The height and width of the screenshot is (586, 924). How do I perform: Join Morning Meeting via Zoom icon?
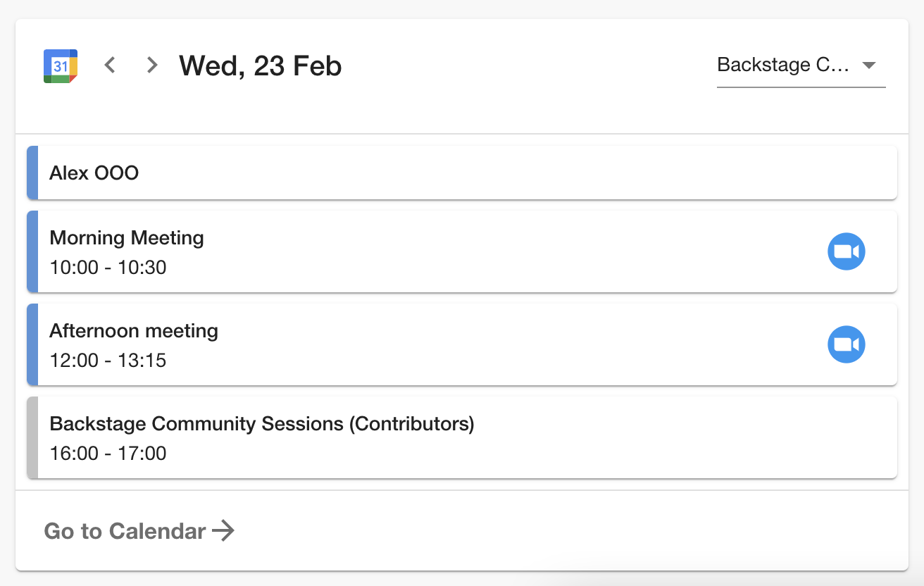846,251
